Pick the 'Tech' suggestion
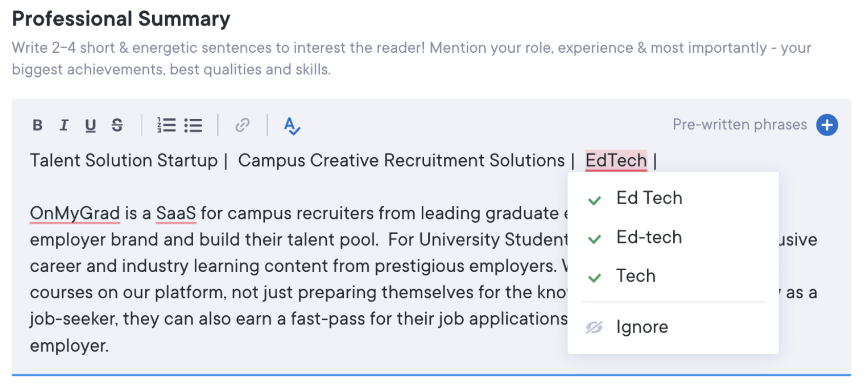The width and height of the screenshot is (868, 392). (636, 276)
